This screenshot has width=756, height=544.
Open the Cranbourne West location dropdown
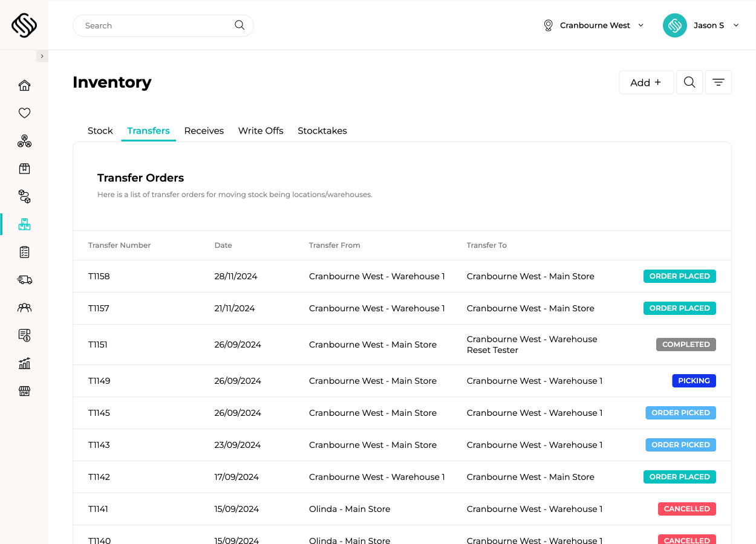593,25
